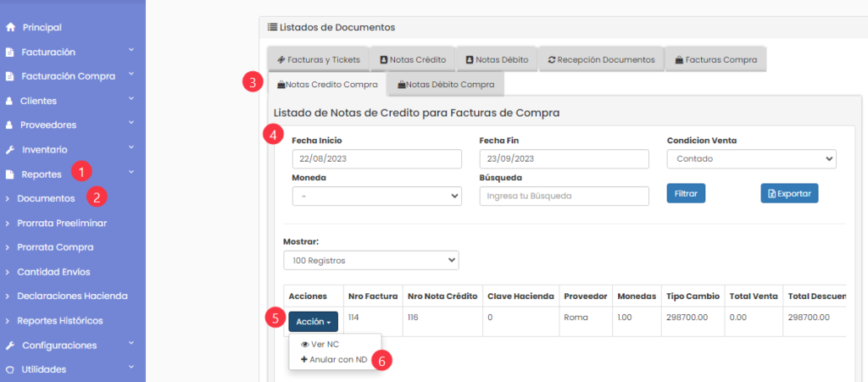Choose Ver NC in the action menu

click(320, 345)
